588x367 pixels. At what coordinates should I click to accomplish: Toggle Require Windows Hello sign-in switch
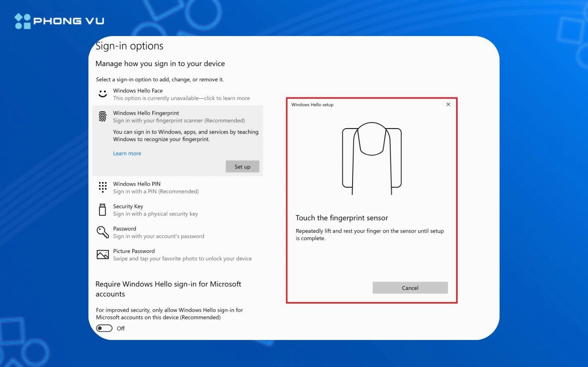[x=104, y=328]
